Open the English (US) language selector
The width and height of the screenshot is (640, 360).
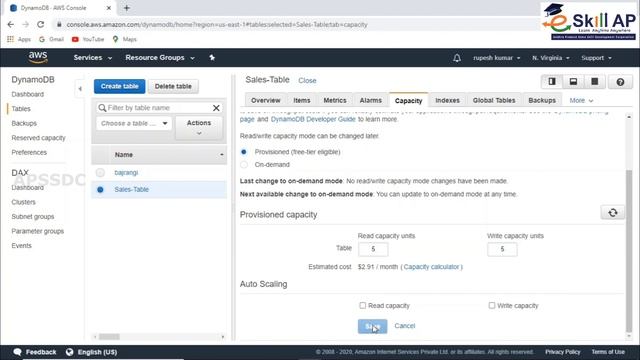coord(97,352)
